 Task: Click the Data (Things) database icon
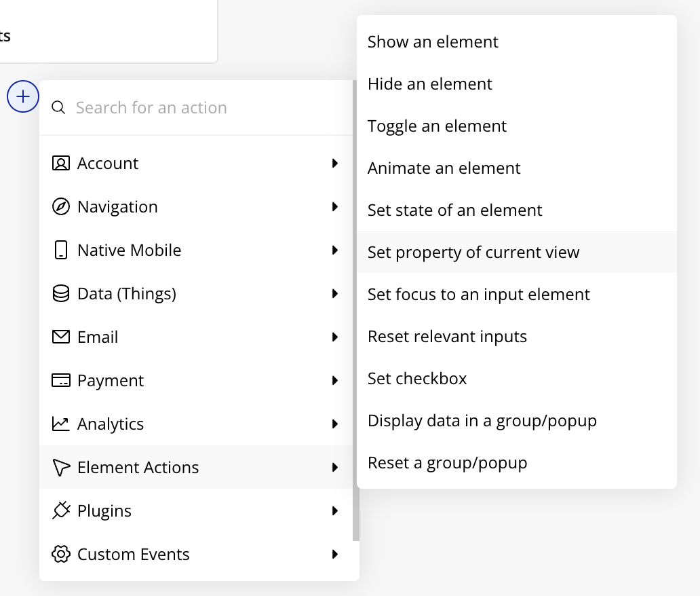(61, 293)
